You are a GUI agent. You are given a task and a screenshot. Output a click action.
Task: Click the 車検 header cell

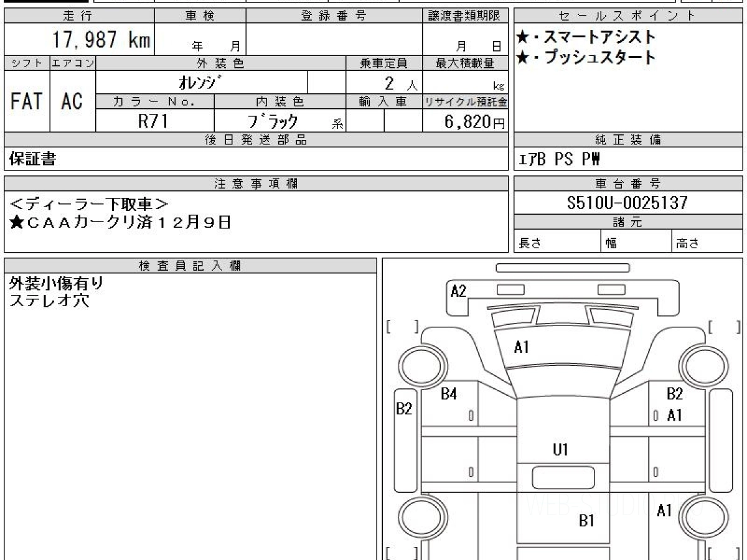pyautogui.click(x=200, y=16)
